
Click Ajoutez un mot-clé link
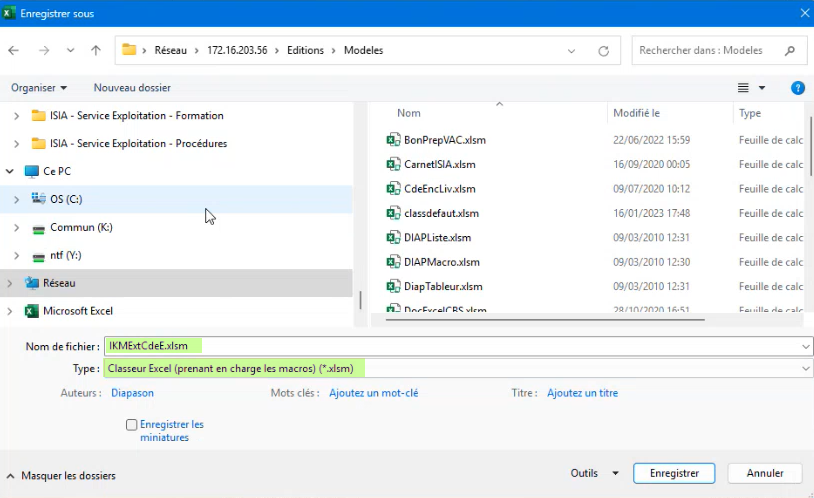373,393
